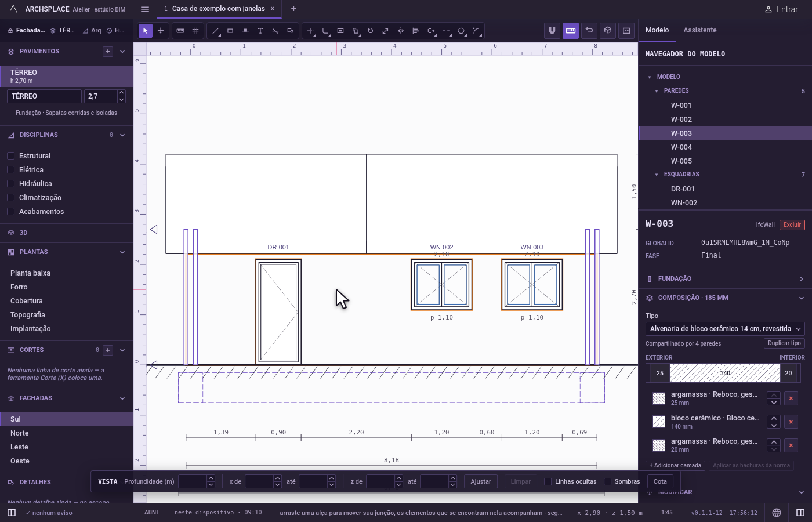Select the arrow selection tool
The height and width of the screenshot is (522, 812).
point(146,31)
